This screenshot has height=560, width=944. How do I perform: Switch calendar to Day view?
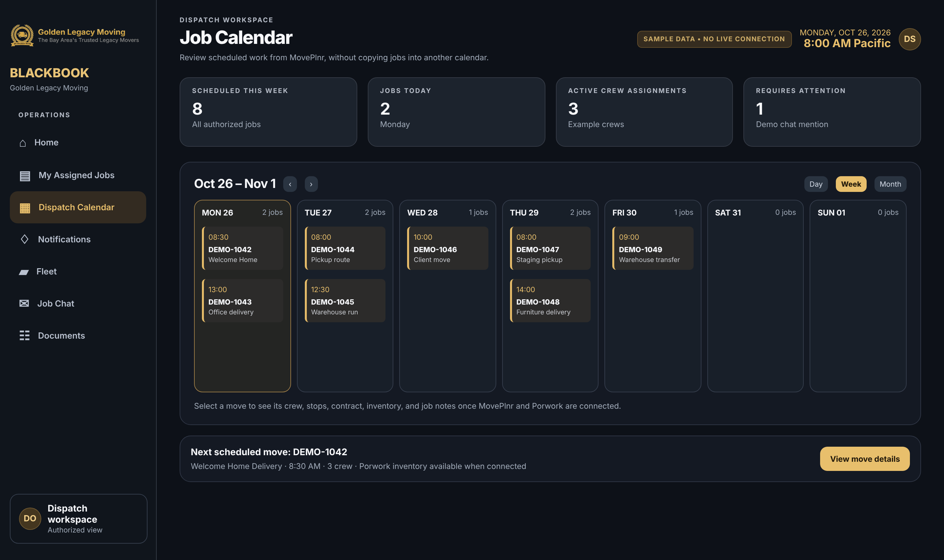click(x=816, y=184)
